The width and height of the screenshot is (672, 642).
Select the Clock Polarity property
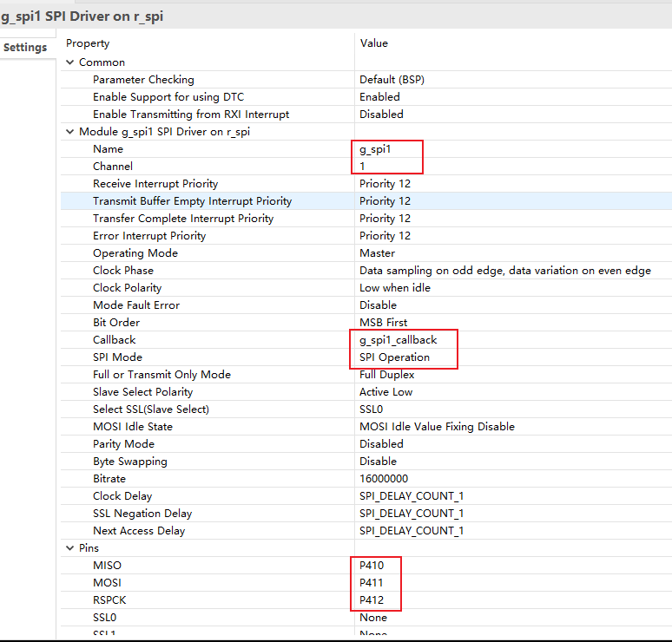pyautogui.click(x=128, y=288)
